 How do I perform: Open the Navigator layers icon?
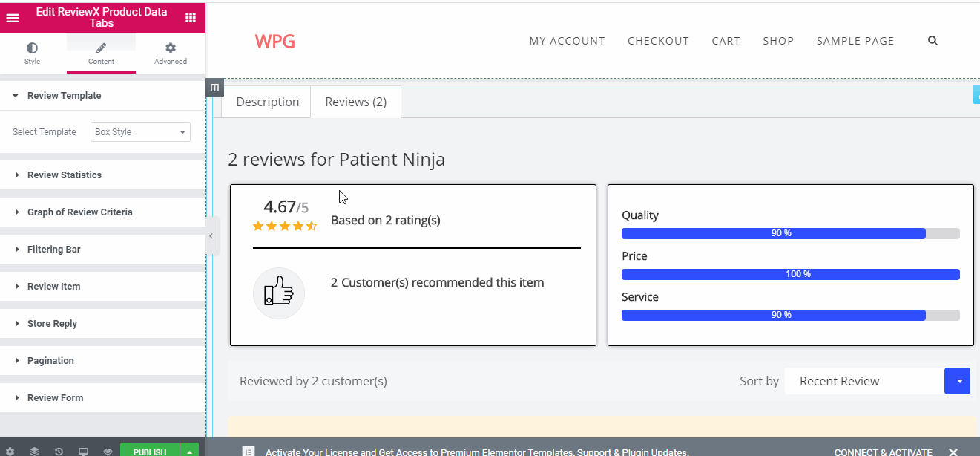(x=34, y=452)
